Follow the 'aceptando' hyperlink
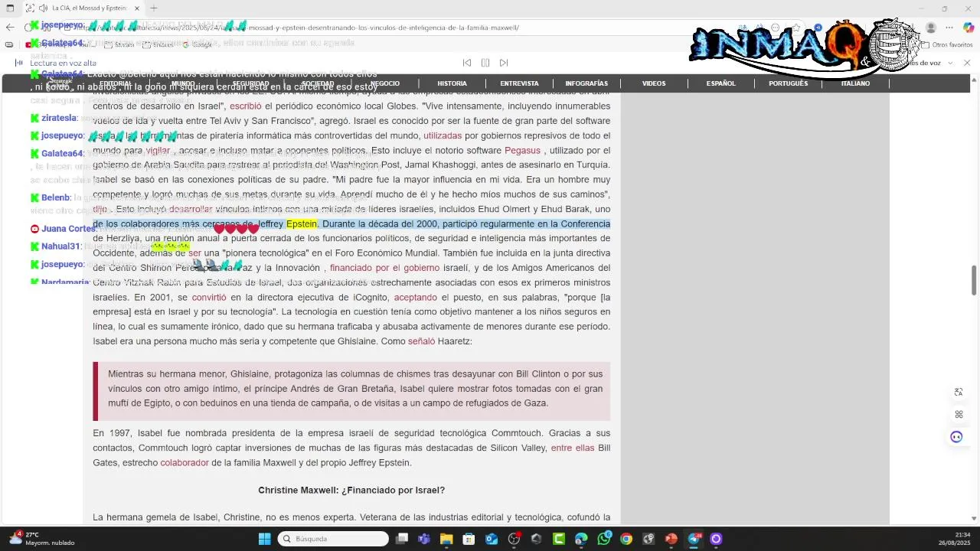 [416, 298]
